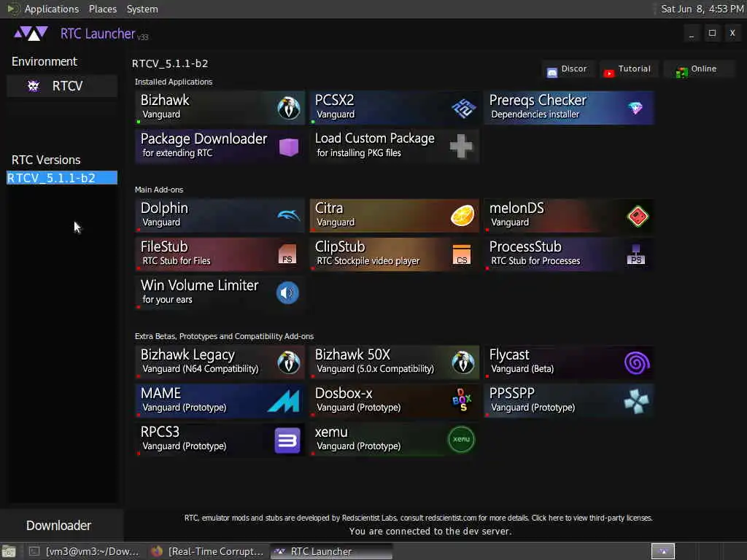
Task: Click the MAME blue M logo icon
Action: 284,401
